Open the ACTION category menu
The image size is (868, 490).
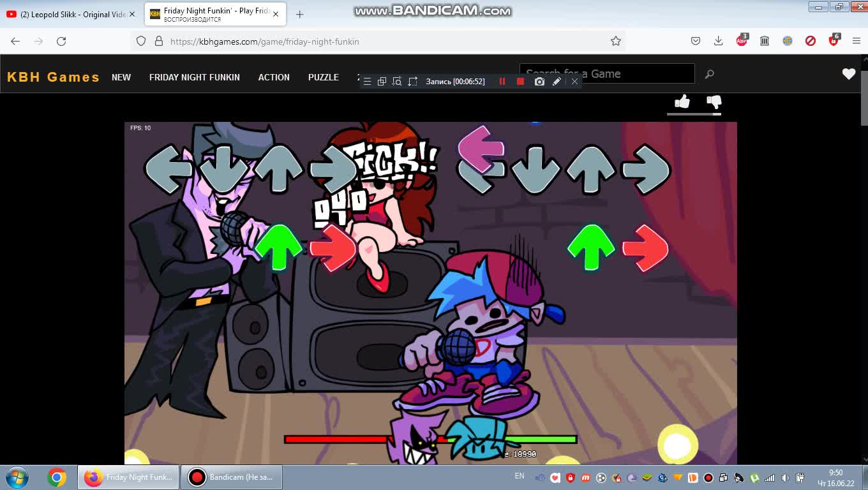tap(274, 77)
